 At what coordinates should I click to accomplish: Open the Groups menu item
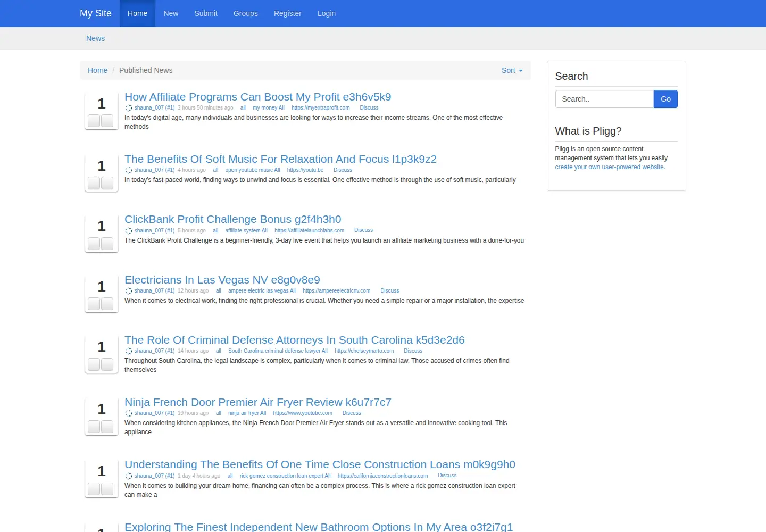(246, 13)
